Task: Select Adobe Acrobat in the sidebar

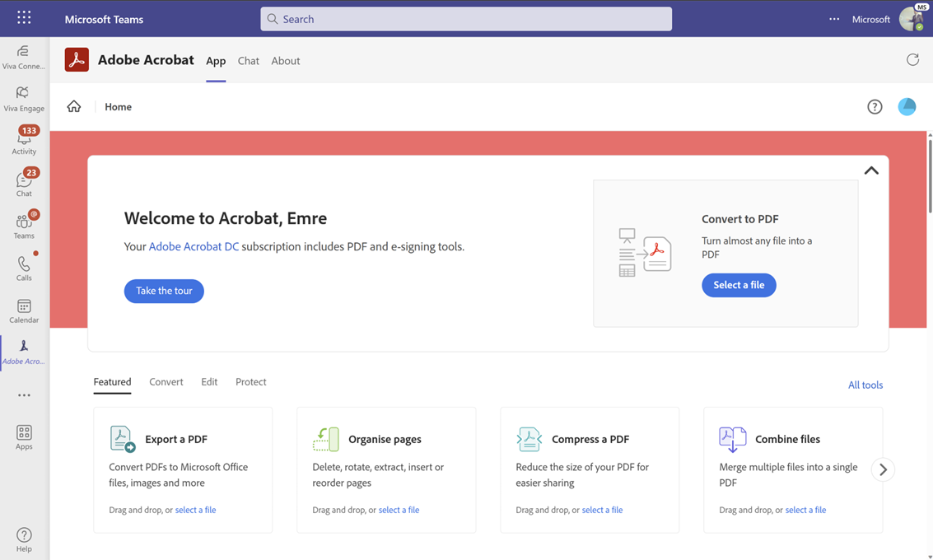Action: 24,352
